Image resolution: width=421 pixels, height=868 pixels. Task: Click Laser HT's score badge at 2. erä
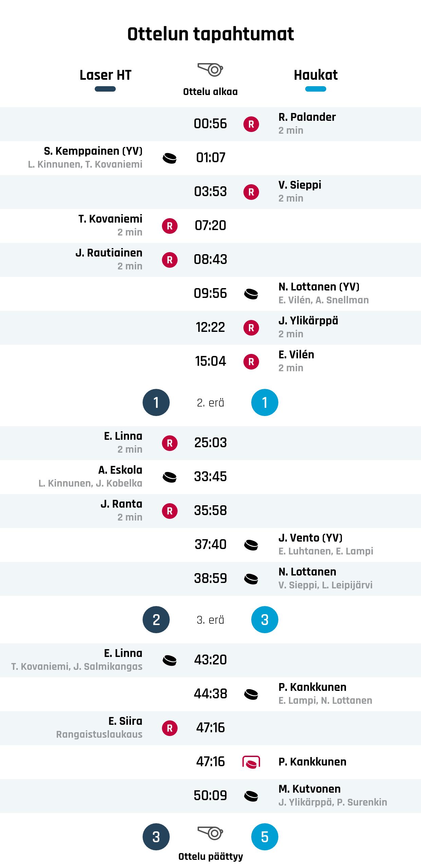[156, 402]
